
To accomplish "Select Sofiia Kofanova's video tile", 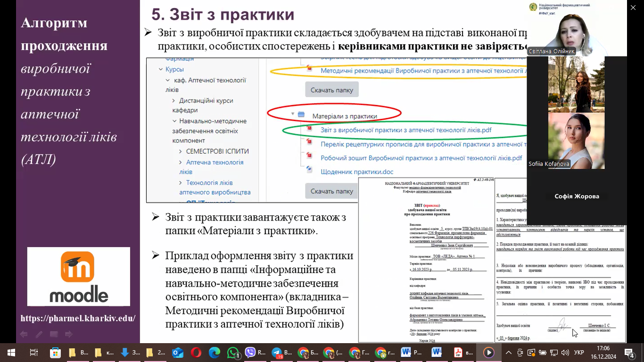I will [576, 140].
